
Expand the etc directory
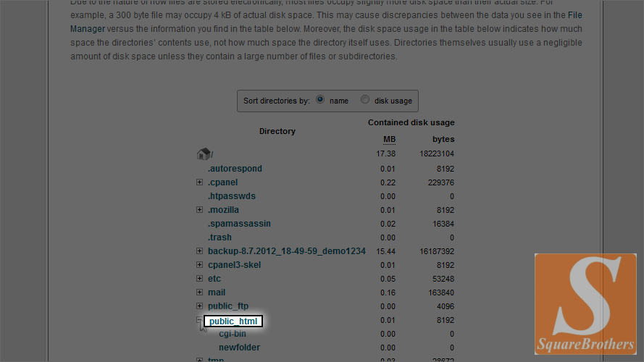(200, 279)
